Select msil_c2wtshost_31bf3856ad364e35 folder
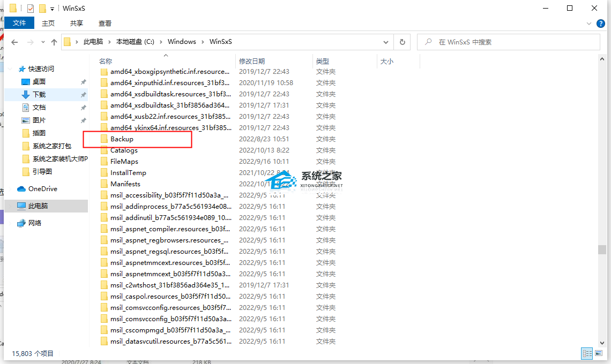Viewport: 611px width, 364px height. point(170,285)
